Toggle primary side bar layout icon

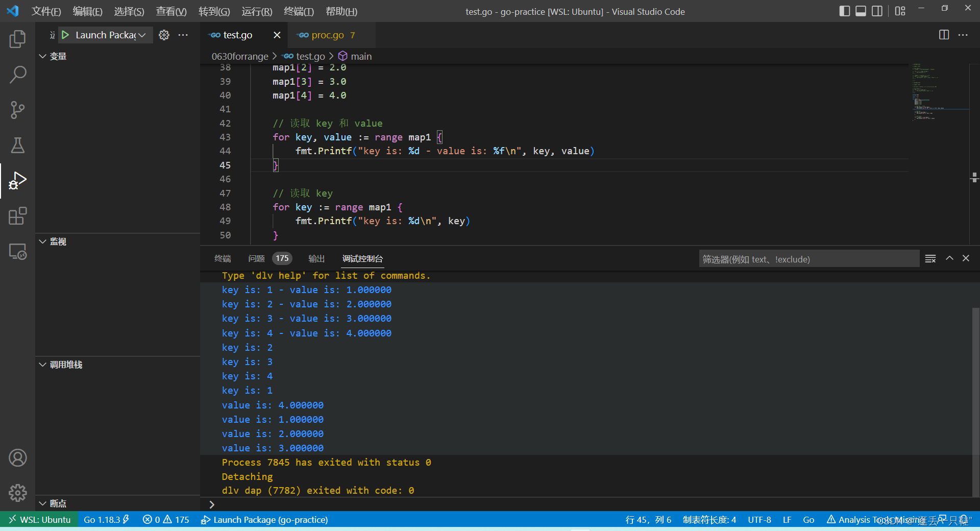845,11
